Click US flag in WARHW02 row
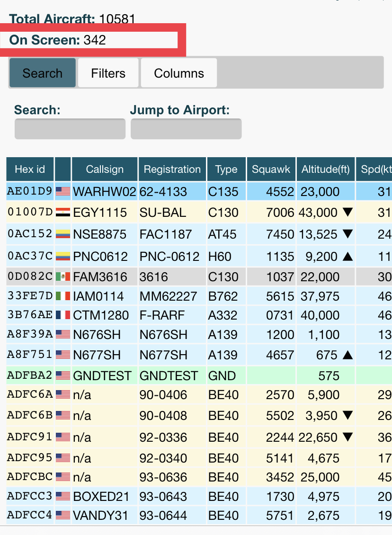This screenshot has height=535, width=392. [x=63, y=191]
